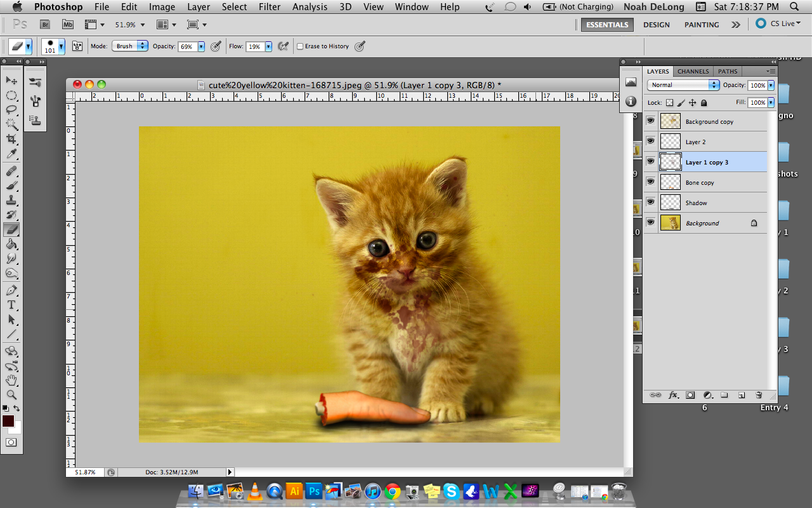Activate the Painting workspace button
Screen dimensions: 812x508
(x=702, y=25)
